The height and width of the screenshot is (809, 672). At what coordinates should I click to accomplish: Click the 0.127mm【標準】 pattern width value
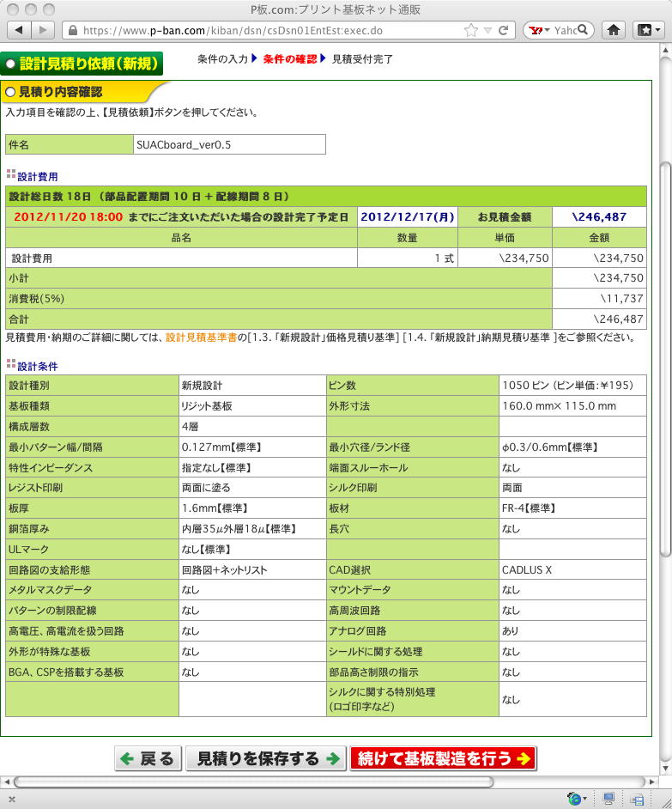[221, 447]
